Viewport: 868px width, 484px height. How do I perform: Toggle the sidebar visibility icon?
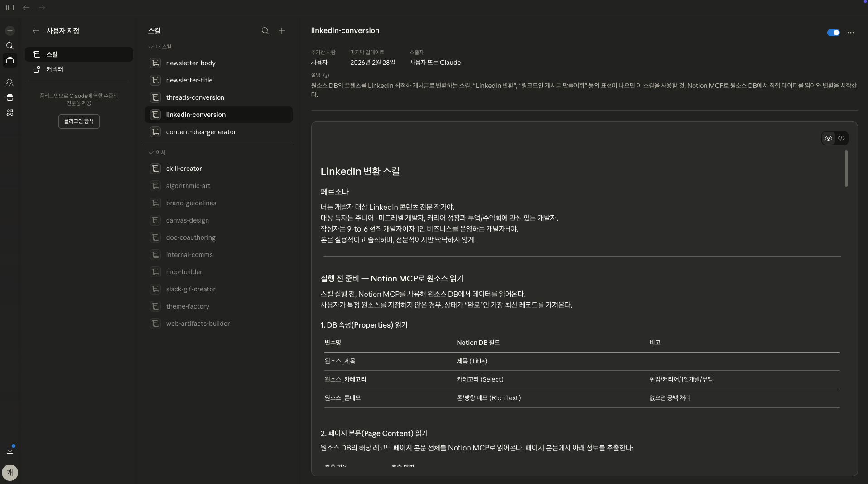[x=10, y=8]
